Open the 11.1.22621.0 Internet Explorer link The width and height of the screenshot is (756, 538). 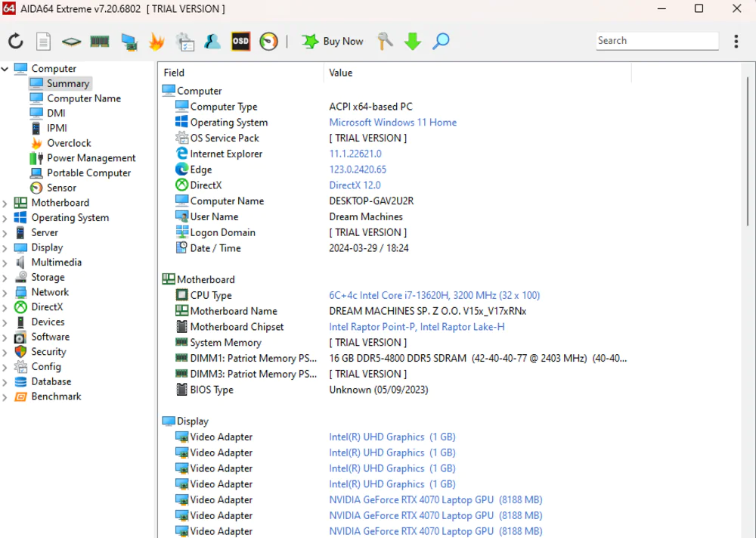pos(355,154)
